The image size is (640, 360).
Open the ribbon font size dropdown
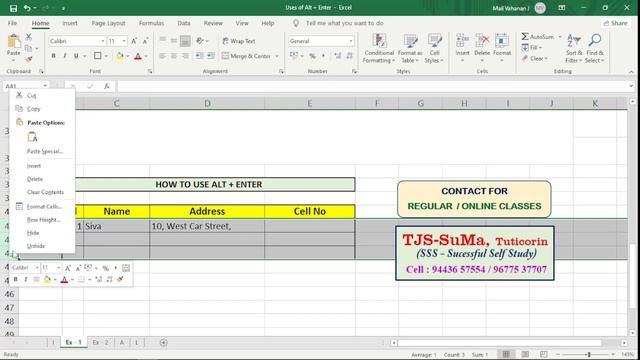pyautogui.click(x=124, y=41)
